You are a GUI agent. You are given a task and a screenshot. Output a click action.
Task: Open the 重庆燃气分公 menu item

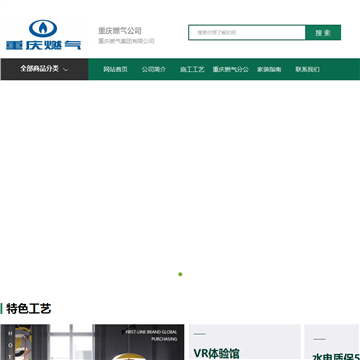point(231,69)
